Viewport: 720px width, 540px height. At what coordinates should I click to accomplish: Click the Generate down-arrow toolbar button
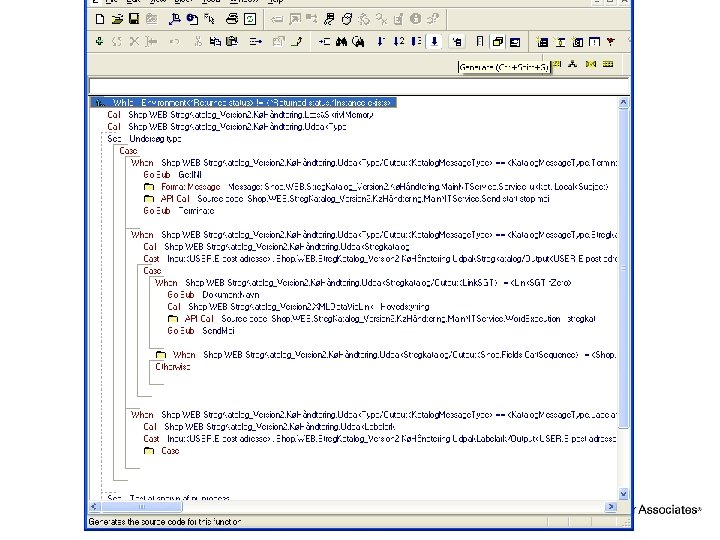pyautogui.click(x=434, y=42)
